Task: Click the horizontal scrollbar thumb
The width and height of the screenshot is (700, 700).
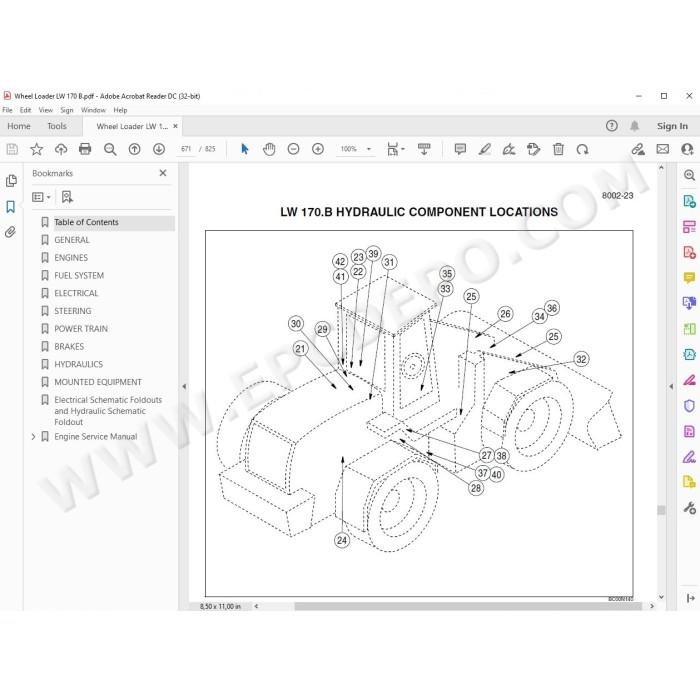Action: [468, 606]
